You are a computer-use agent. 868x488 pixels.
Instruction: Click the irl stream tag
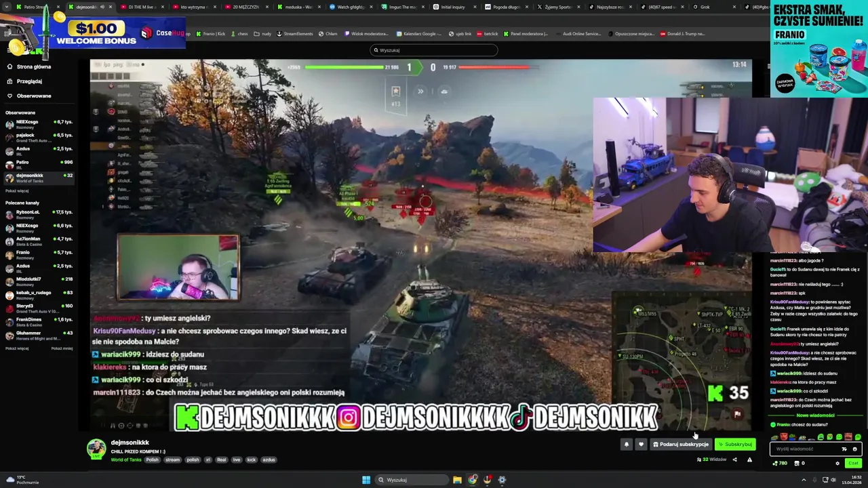click(208, 460)
